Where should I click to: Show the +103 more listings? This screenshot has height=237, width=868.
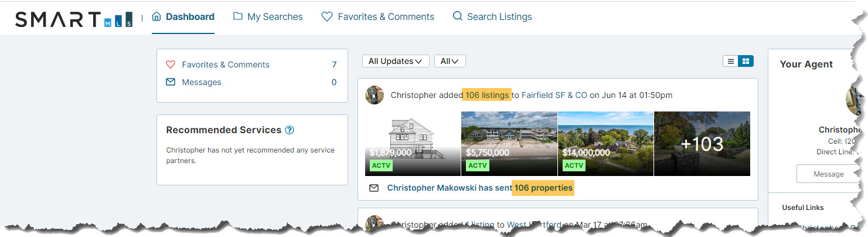[702, 144]
